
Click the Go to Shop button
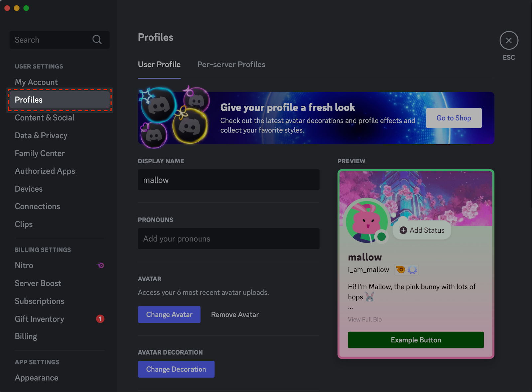454,118
